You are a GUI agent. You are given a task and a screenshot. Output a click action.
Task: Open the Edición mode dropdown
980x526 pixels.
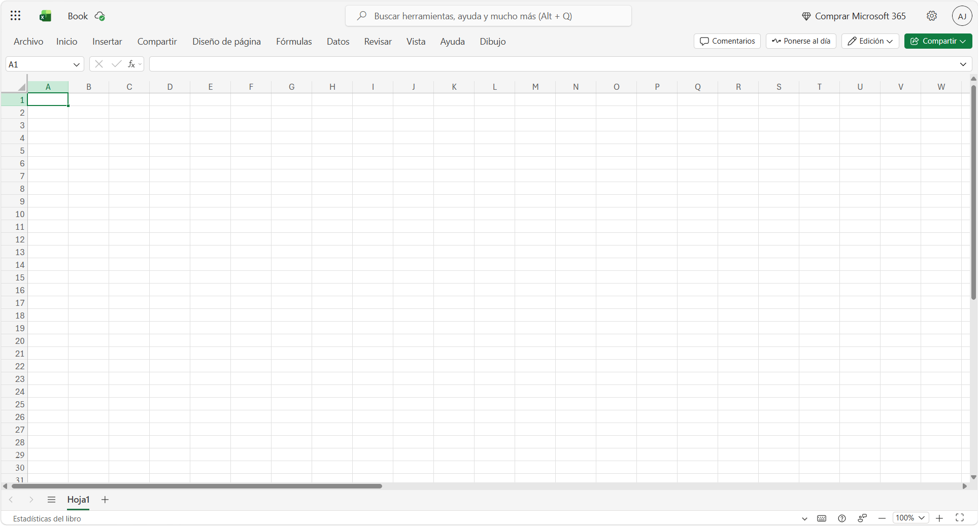coord(870,41)
